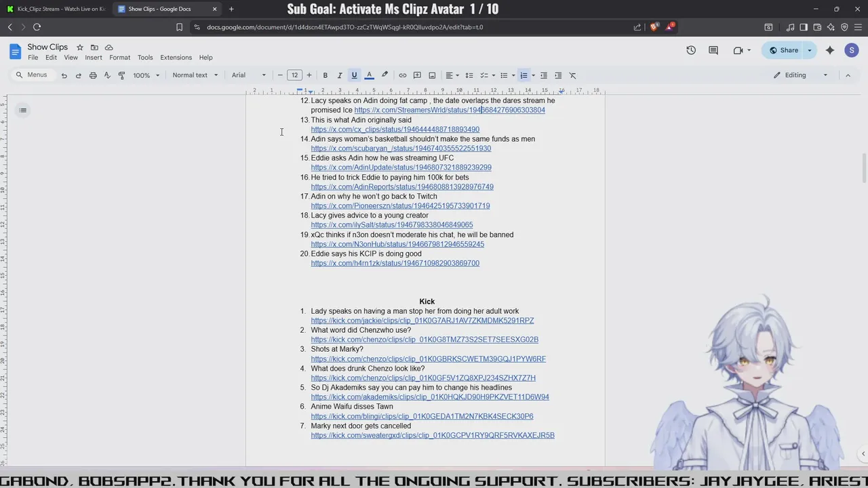Open the text alignment options
Screen dimensions: 868x488
click(x=452, y=75)
